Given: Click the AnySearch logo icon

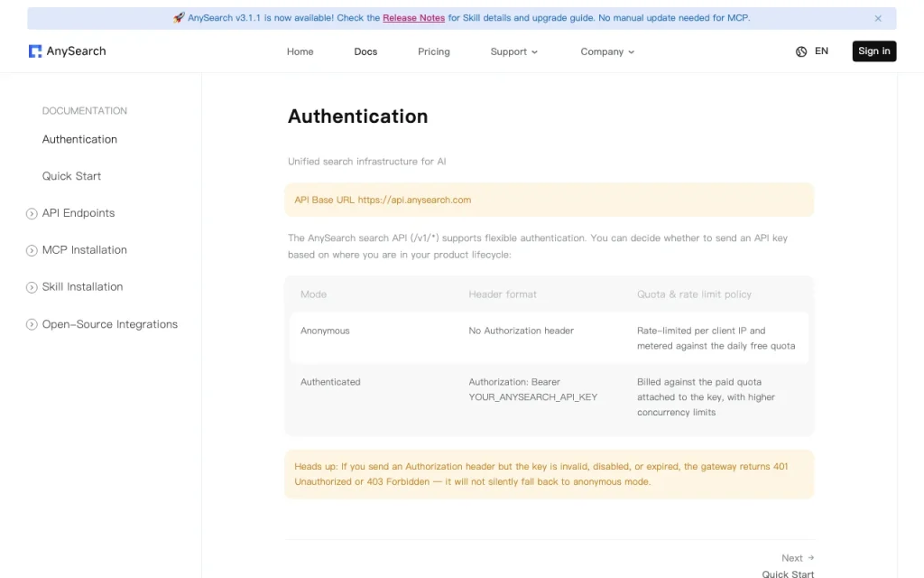Looking at the screenshot, I should click(35, 51).
